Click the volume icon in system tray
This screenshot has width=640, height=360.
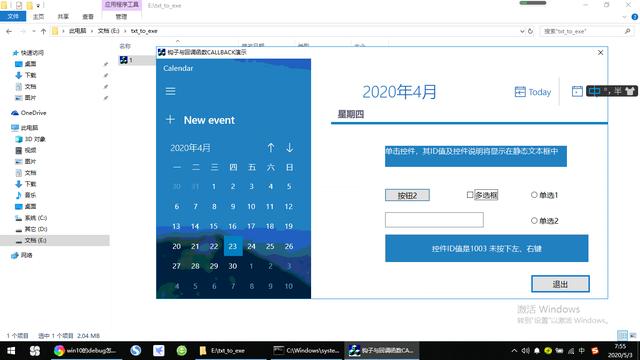tap(525, 351)
